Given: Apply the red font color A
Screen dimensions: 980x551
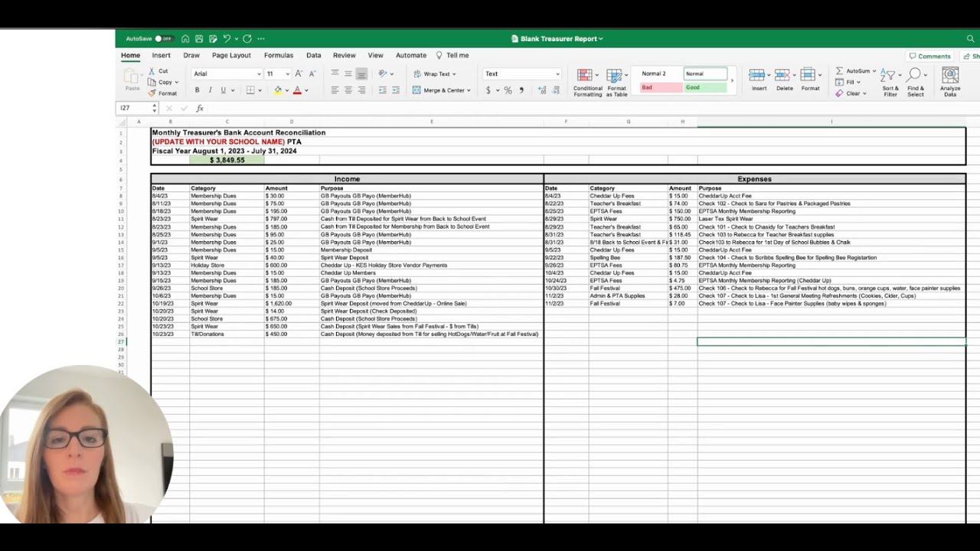Looking at the screenshot, I should (297, 90).
